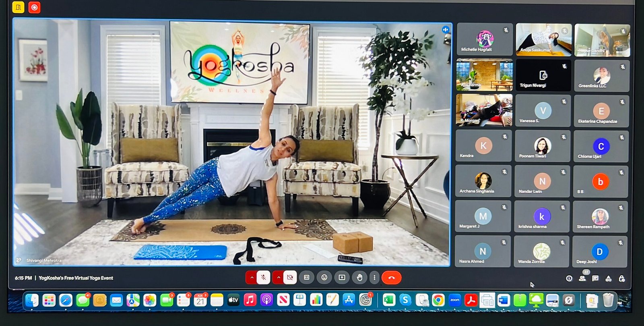The image size is (644, 326).
Task: Click the present screen button
Action: click(342, 277)
